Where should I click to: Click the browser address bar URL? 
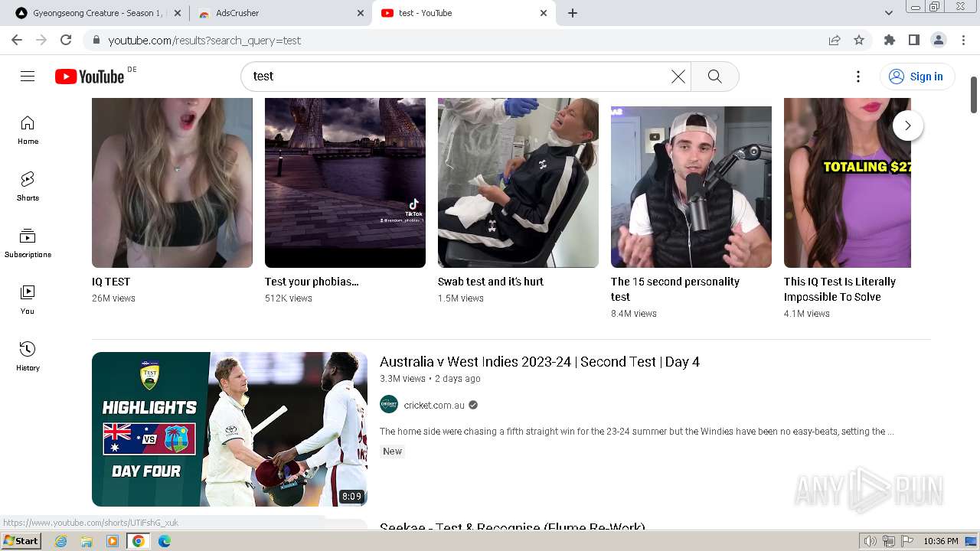click(204, 40)
